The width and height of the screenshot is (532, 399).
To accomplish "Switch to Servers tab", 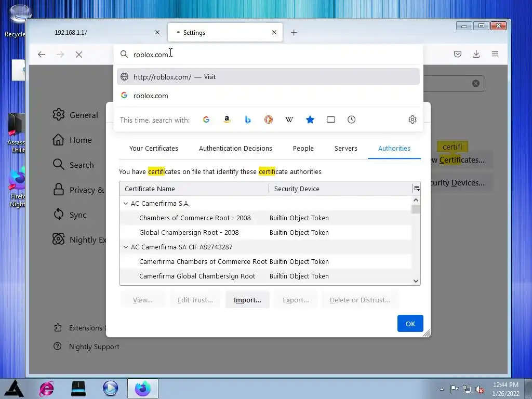I will (345, 148).
